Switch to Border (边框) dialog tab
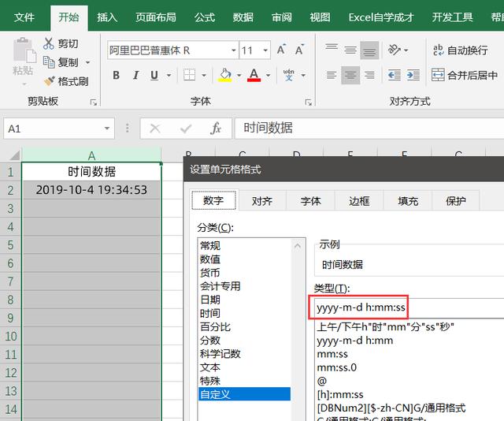 coord(359,201)
